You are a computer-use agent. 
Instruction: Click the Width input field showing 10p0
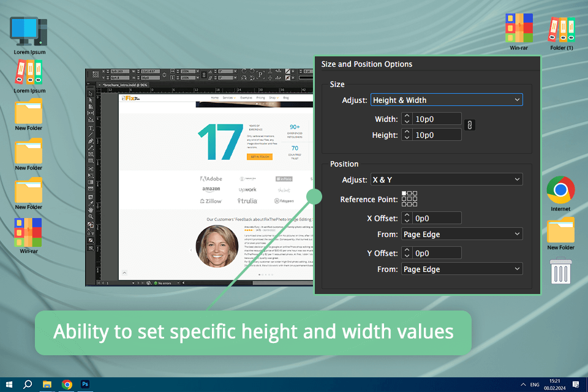coord(437,119)
